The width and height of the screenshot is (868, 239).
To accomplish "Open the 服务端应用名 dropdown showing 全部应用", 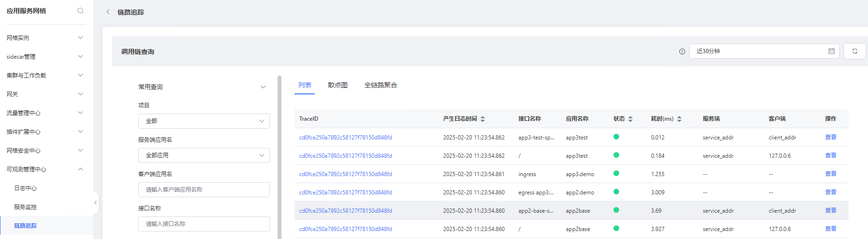I will click(204, 155).
